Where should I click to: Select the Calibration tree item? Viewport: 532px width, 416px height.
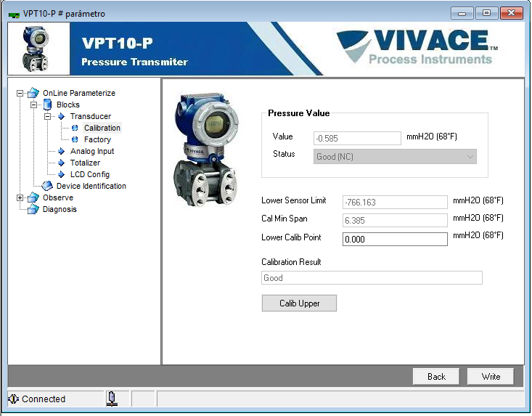tap(102, 128)
